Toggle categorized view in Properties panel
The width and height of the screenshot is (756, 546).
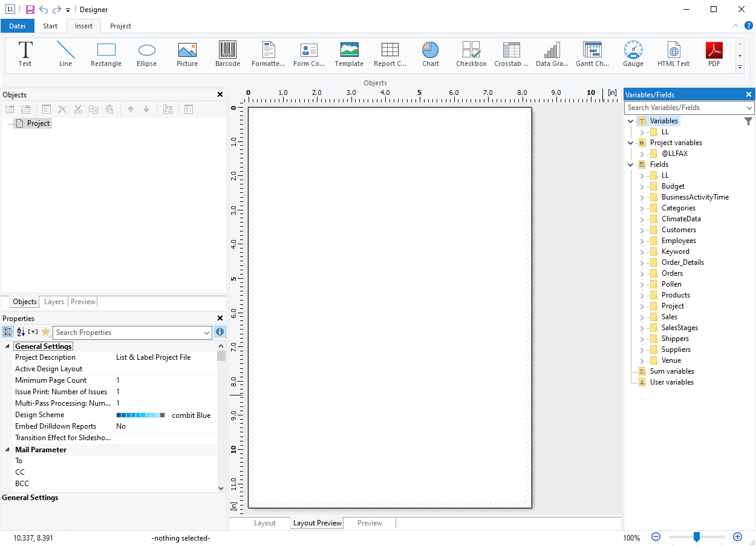point(8,332)
